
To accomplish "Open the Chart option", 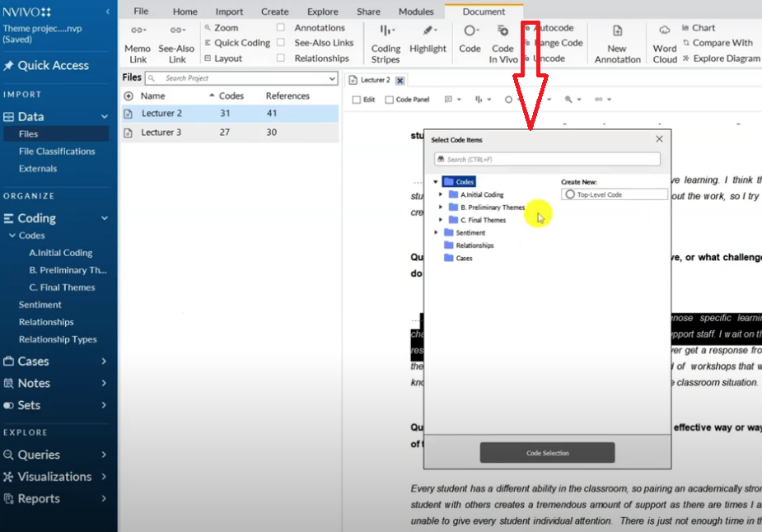I will pos(699,28).
